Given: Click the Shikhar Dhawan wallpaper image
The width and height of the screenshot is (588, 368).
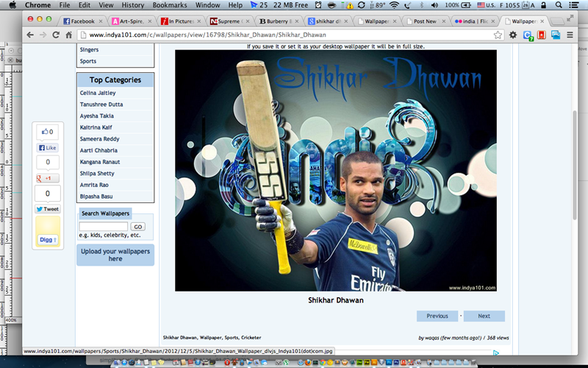Looking at the screenshot, I should [336, 171].
